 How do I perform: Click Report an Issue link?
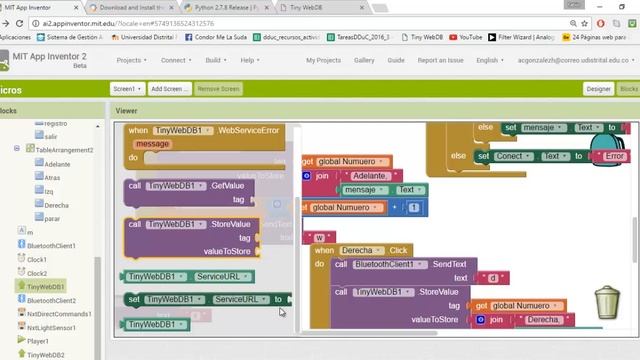click(x=440, y=60)
